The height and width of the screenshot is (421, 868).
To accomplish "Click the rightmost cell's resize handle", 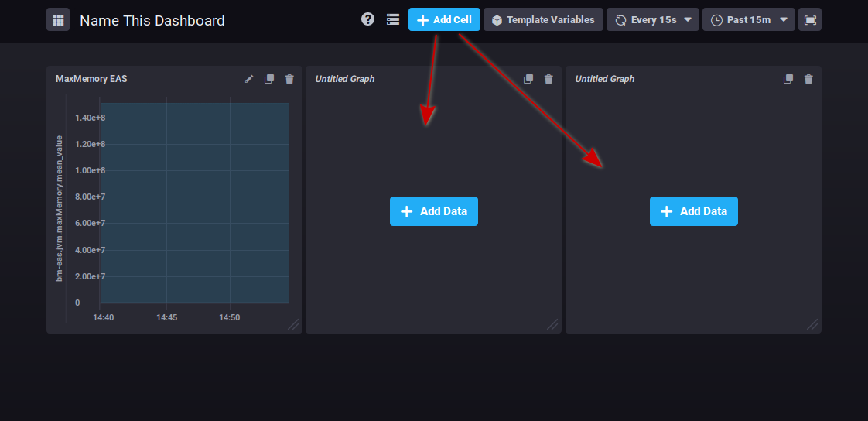I will (x=813, y=325).
